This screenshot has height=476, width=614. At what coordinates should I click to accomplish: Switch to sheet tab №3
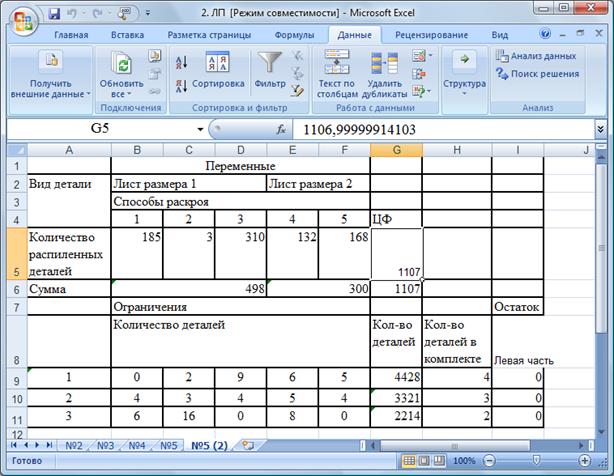[x=105, y=445]
